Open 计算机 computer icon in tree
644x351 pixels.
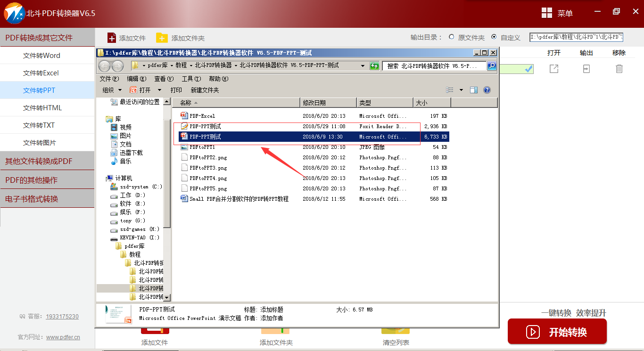109,178
